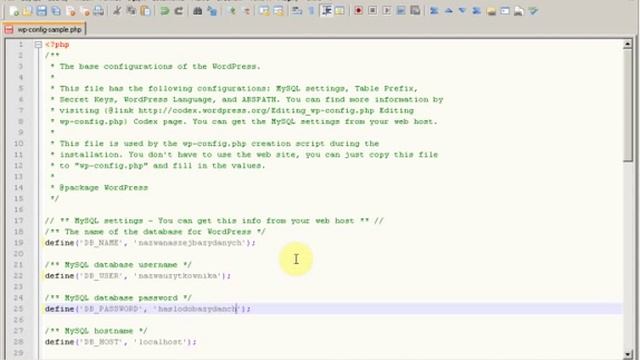Open Find with the binoculars icon
640x360 pixels.
click(198, 11)
